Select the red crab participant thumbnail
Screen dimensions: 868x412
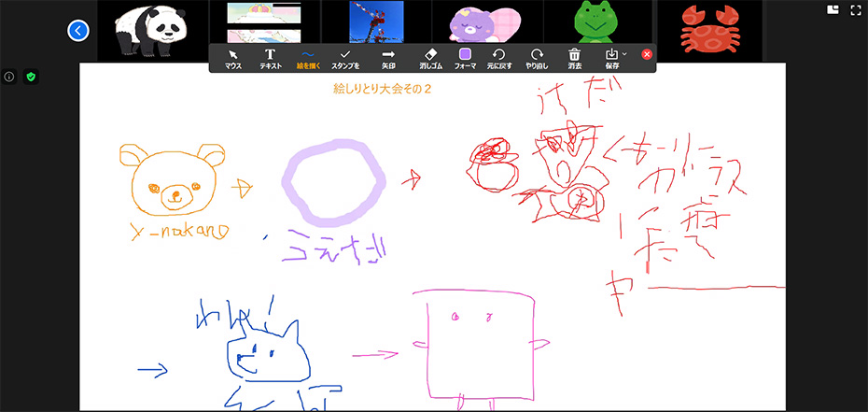click(x=709, y=31)
